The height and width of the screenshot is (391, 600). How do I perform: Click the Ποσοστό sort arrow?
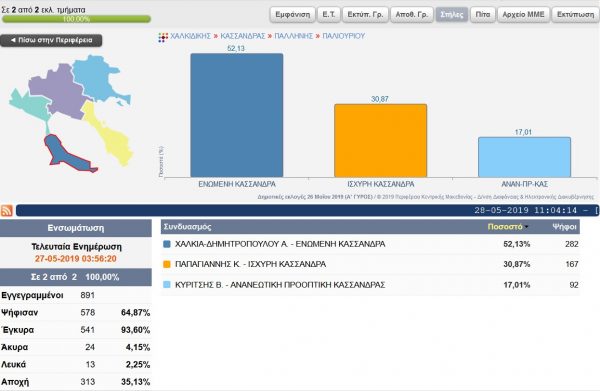coord(527,227)
